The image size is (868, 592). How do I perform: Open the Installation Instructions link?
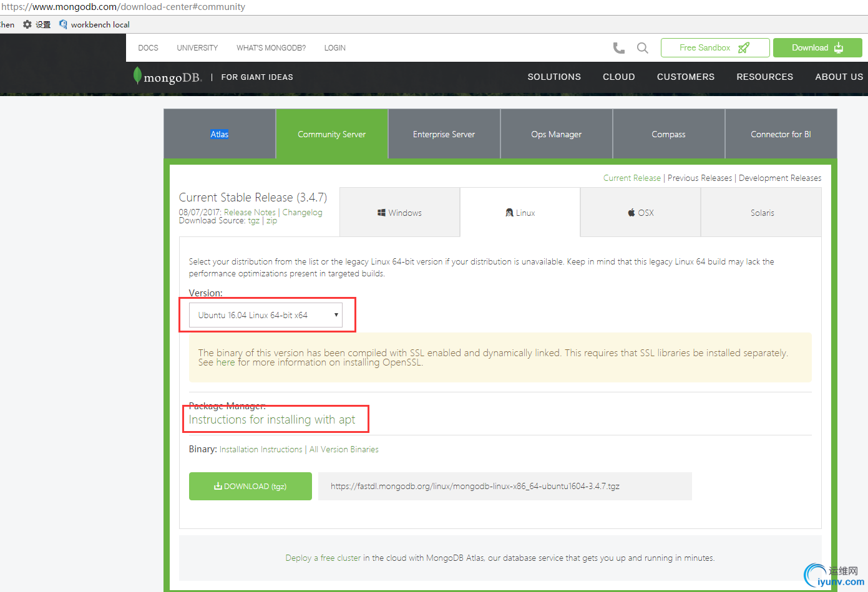coord(261,449)
